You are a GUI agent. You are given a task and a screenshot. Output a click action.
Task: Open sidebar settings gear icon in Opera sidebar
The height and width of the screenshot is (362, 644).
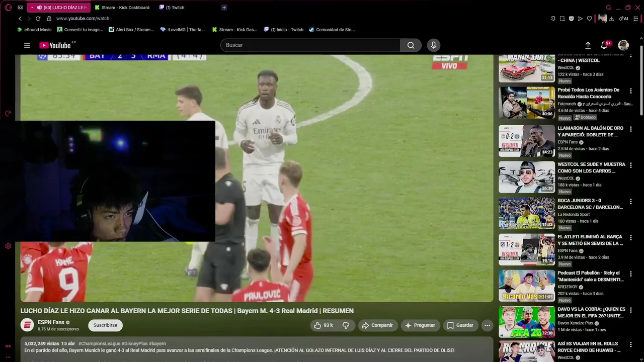(x=8, y=246)
